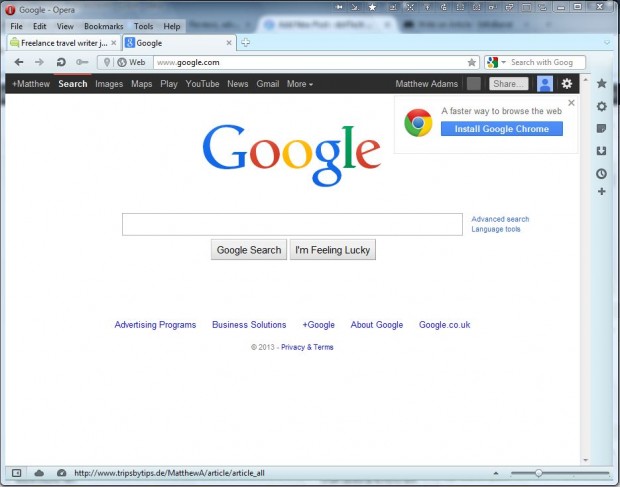Open Downloads panel in Opera sidebar

(x=601, y=151)
